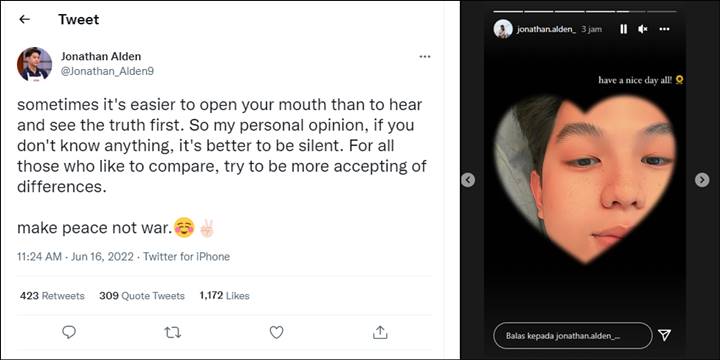This screenshot has width=720, height=360.
Task: Open Jonathan Alden's Twitter profile picture
Action: [34, 64]
